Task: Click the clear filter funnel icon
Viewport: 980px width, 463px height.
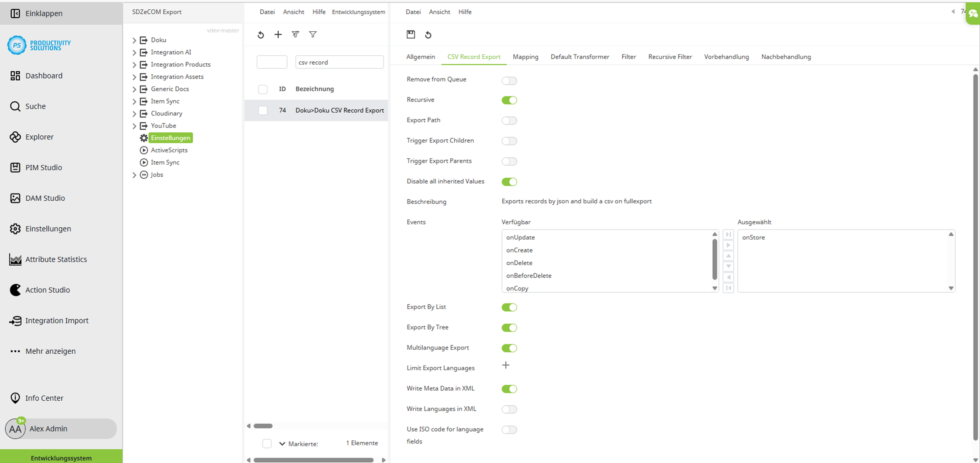Action: pyautogui.click(x=295, y=34)
